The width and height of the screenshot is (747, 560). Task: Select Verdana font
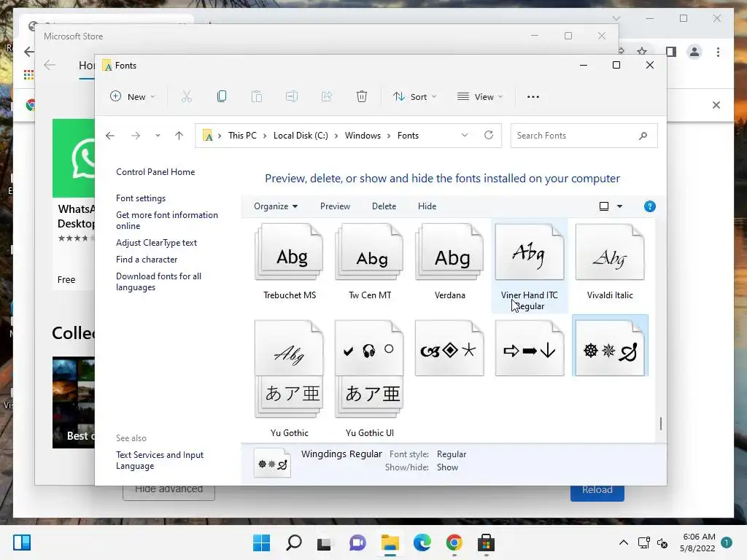[x=449, y=262]
